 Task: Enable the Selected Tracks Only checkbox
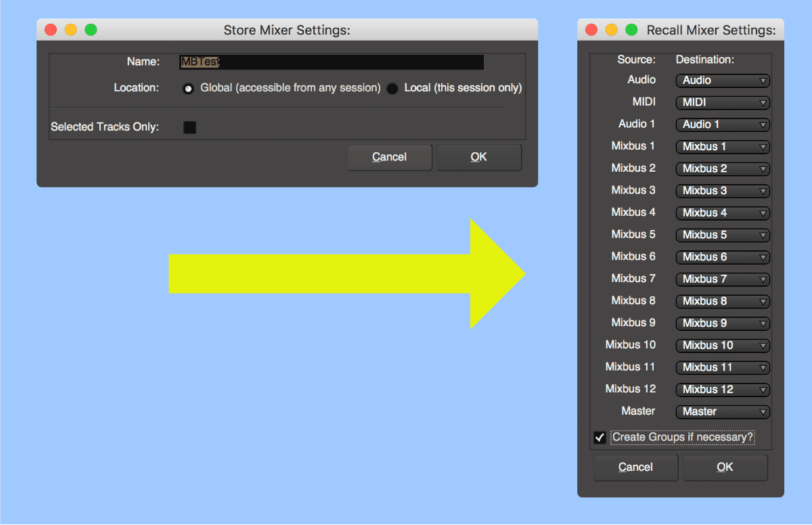coord(190,127)
